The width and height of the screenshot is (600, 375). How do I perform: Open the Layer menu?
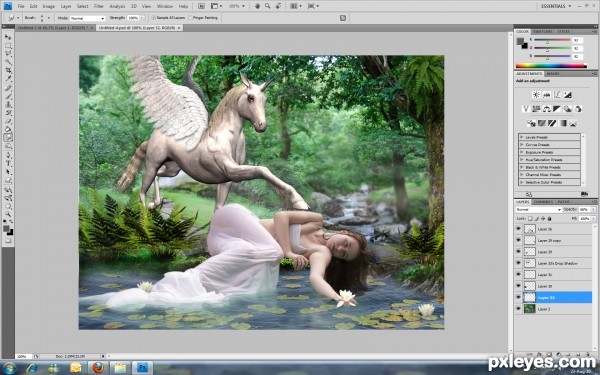pos(66,7)
